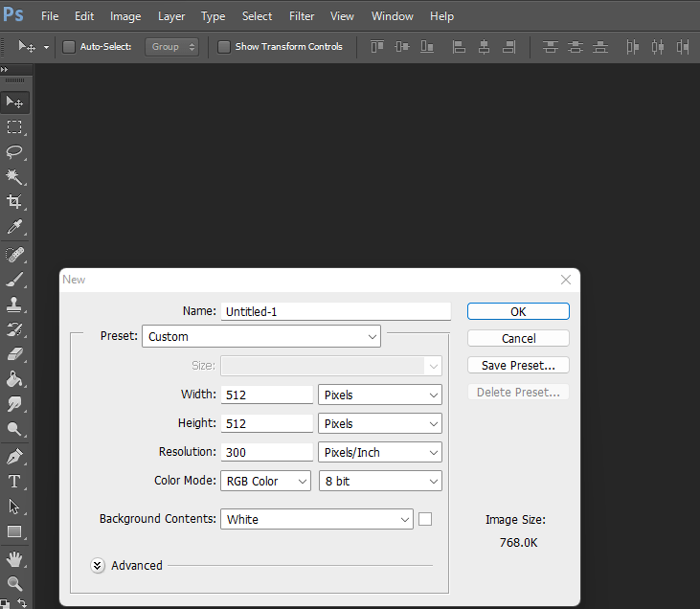Viewport: 700px width, 609px height.
Task: Open the Background Contents dropdown
Action: point(317,519)
